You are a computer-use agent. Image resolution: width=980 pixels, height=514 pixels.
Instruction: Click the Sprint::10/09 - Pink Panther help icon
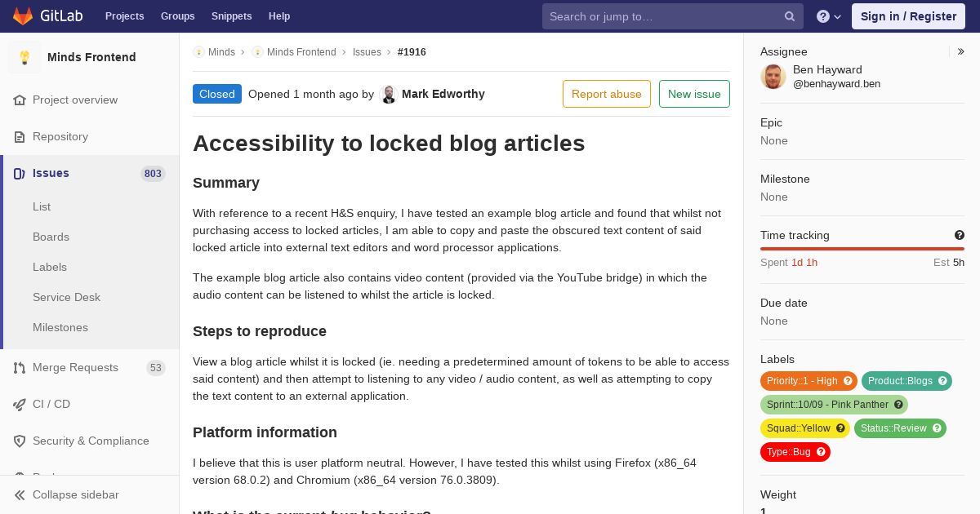tap(898, 405)
